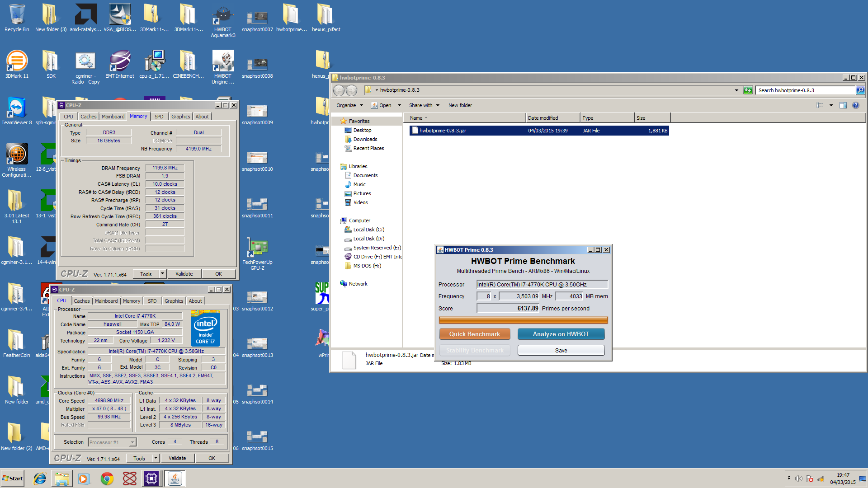868x488 pixels.
Task: Select the Graphics tab in the lower CPU-Z window
Action: (174, 301)
